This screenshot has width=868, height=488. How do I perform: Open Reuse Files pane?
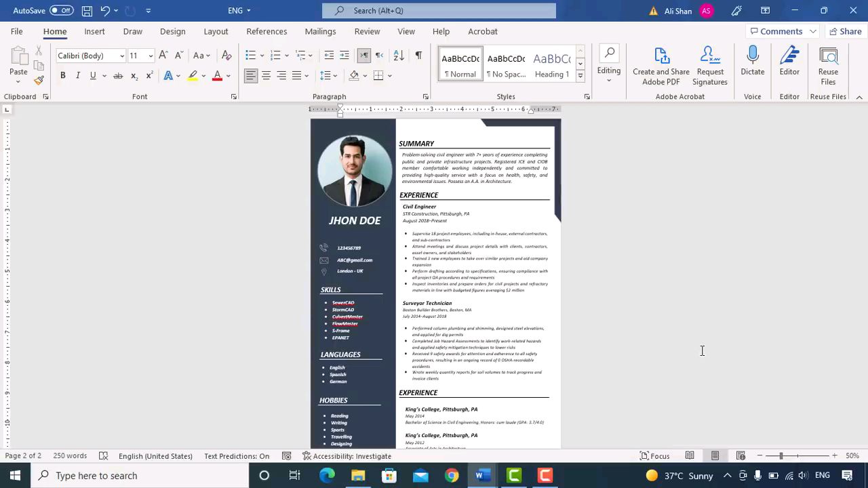(x=828, y=66)
